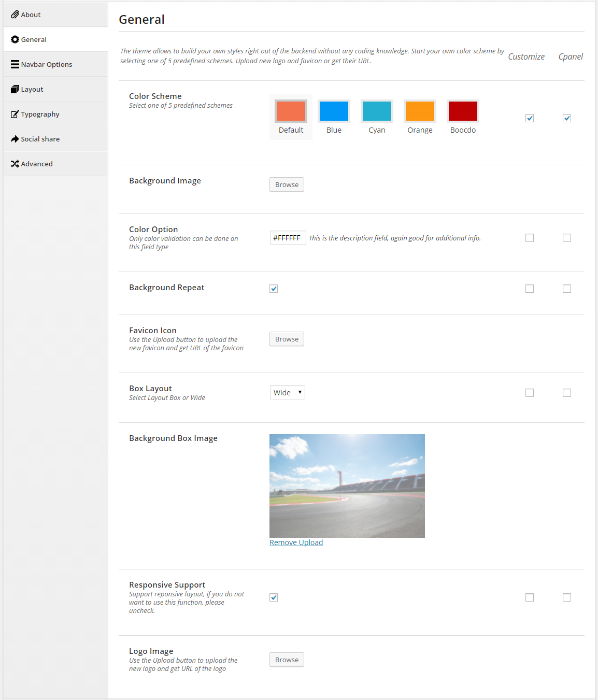Check Customize box for Responsive Support
The height and width of the screenshot is (700, 598).
(x=530, y=597)
